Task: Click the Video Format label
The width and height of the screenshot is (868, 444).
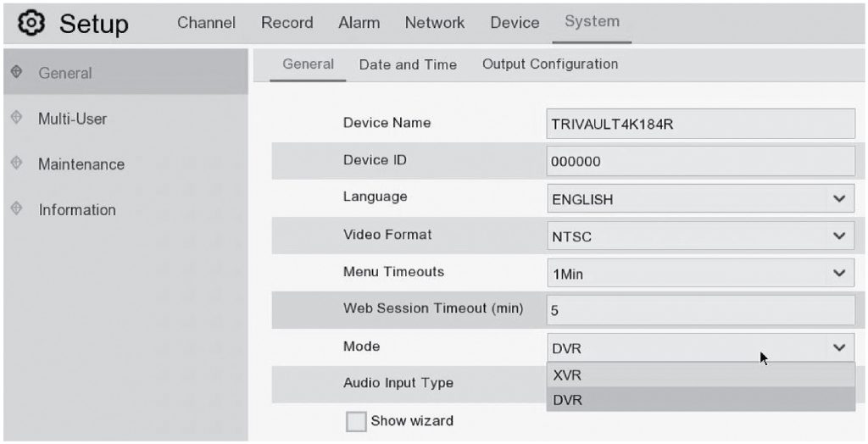Action: (387, 234)
